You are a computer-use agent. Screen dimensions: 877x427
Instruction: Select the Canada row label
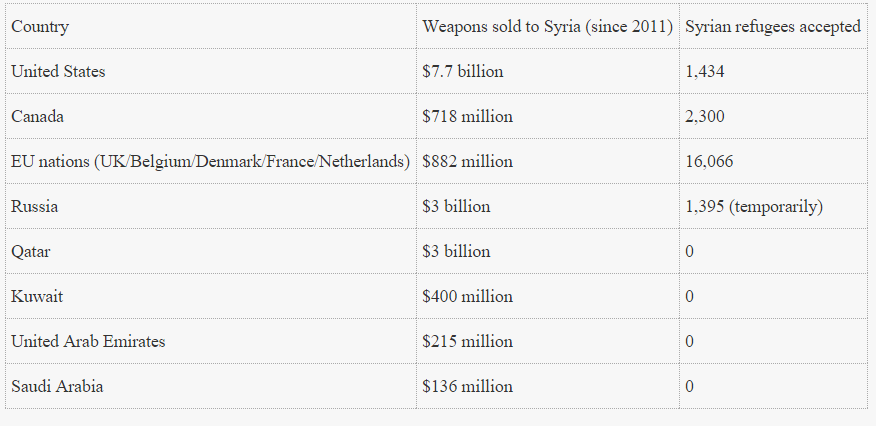tap(37, 117)
